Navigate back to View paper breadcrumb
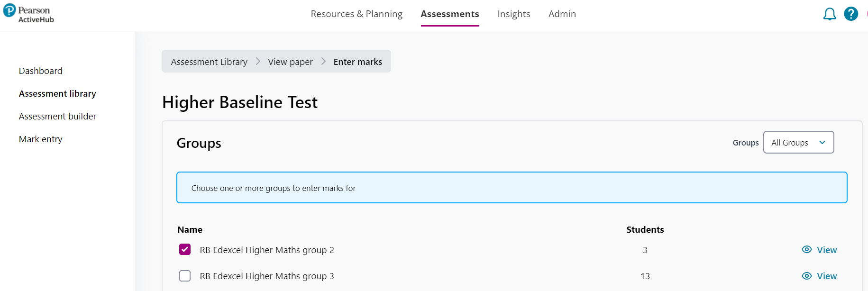Image resolution: width=868 pixels, height=291 pixels. [290, 62]
